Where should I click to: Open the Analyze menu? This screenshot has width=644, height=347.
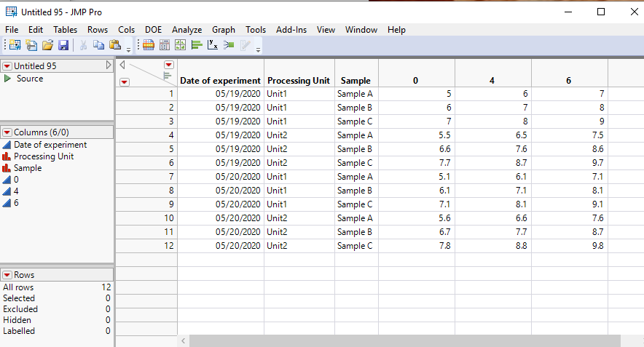[186, 30]
